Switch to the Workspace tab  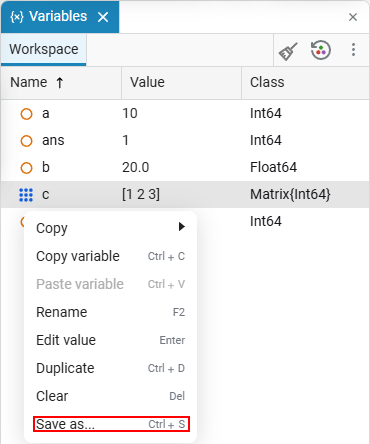tap(44, 49)
